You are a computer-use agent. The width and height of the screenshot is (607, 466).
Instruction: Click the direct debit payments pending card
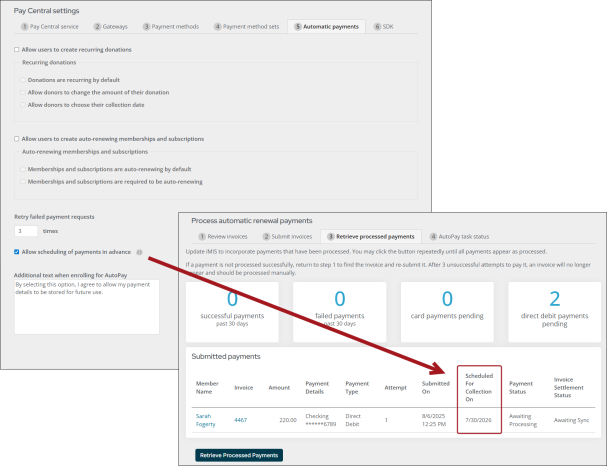click(x=554, y=312)
